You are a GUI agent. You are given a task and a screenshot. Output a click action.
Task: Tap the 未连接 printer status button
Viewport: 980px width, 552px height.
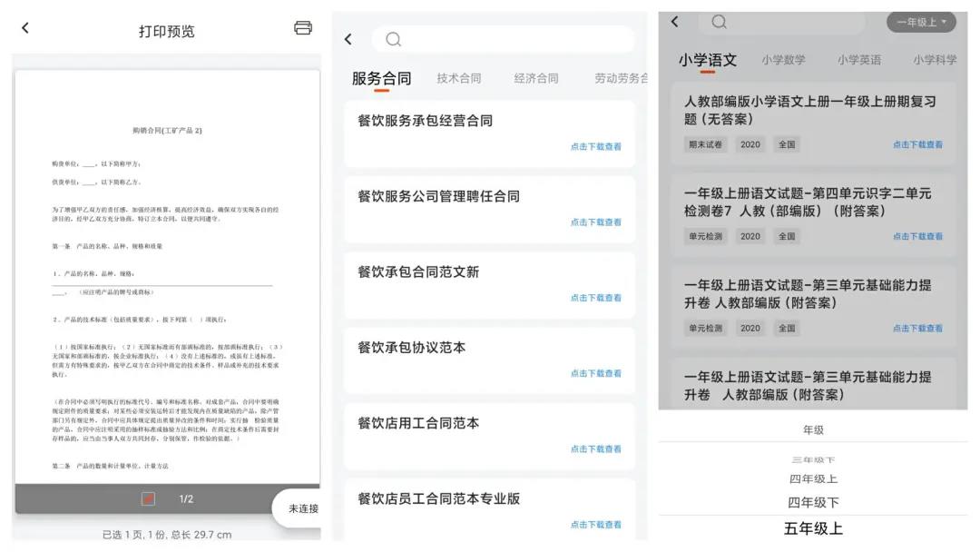(302, 508)
